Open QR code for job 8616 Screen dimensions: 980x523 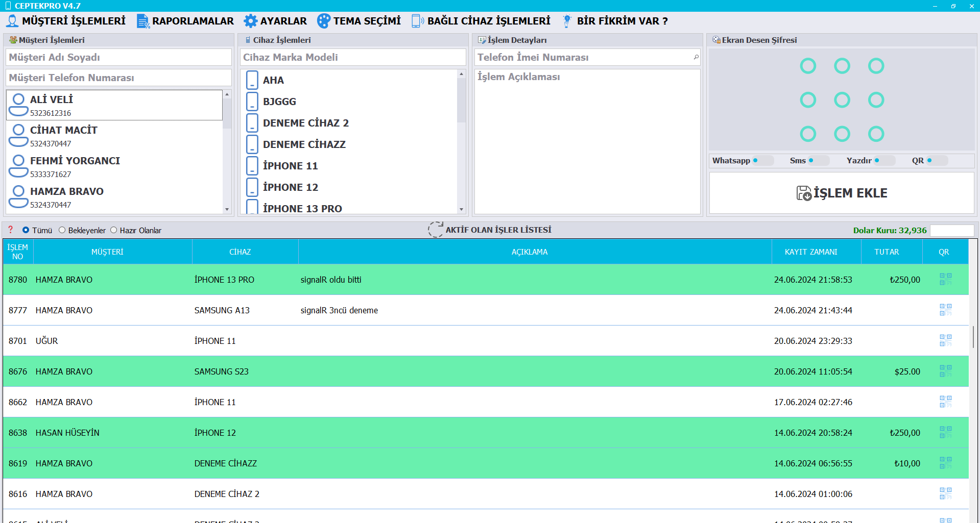point(945,493)
